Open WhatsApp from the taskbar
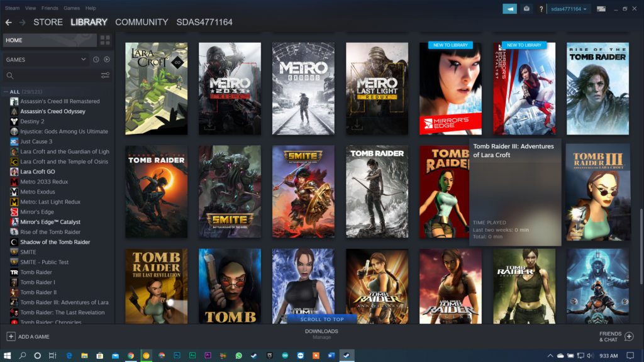 pos(238,356)
